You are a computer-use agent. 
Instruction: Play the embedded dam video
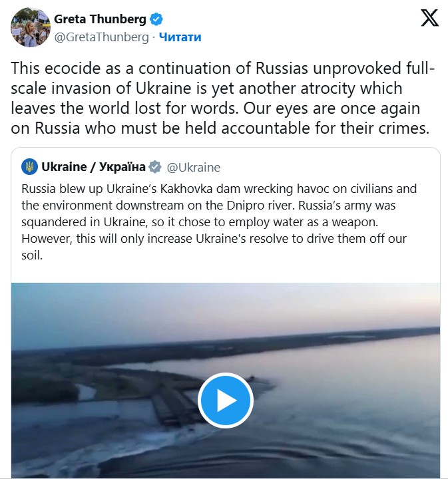(x=226, y=400)
